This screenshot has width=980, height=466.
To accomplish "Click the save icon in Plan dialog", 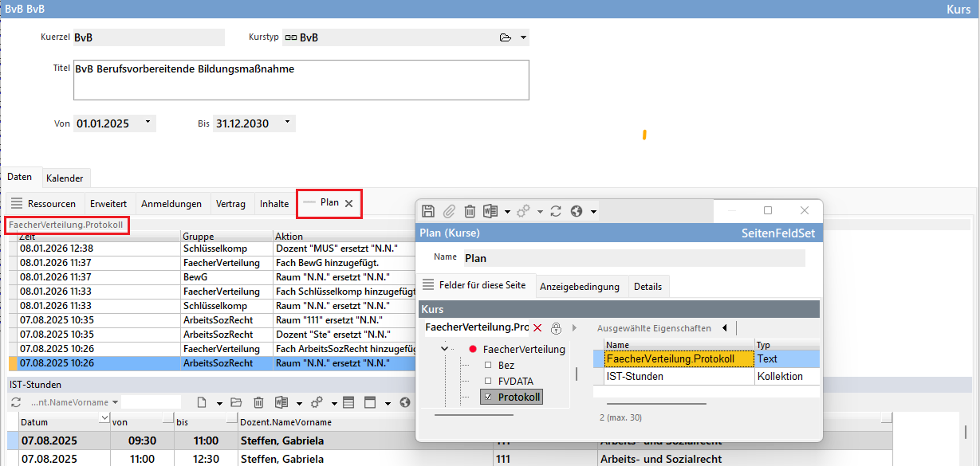I will pyautogui.click(x=428, y=211).
